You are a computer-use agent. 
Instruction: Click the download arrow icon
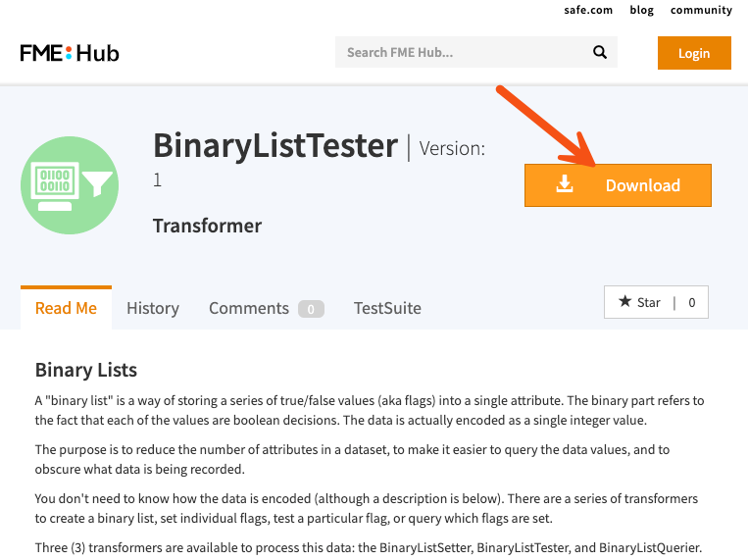coord(565,184)
